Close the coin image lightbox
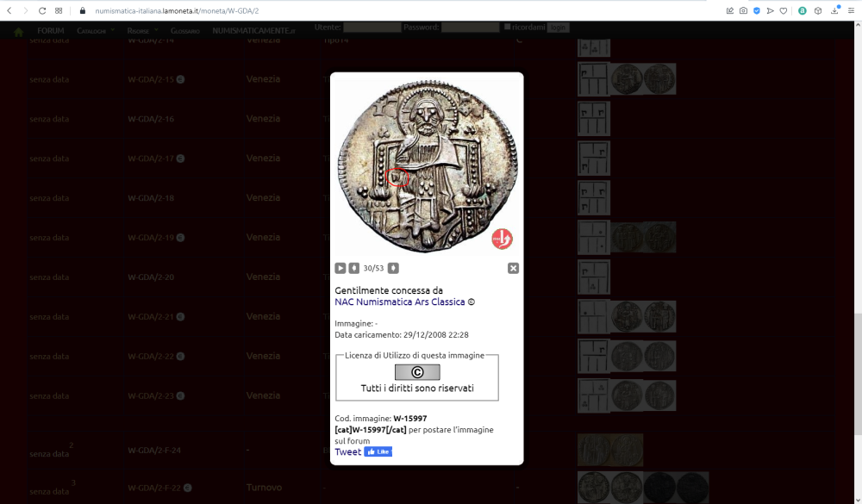 coord(513,268)
